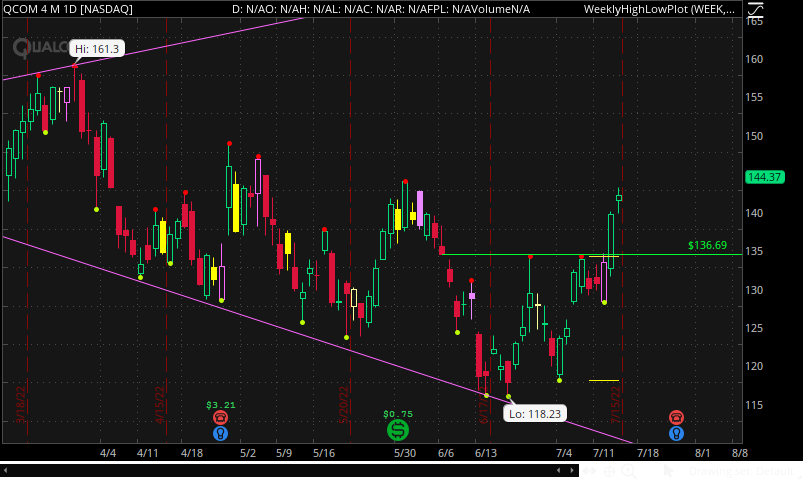Viewport: 803px width, 481px height.
Task: Click the 7/11 date label
Action: [604, 453]
